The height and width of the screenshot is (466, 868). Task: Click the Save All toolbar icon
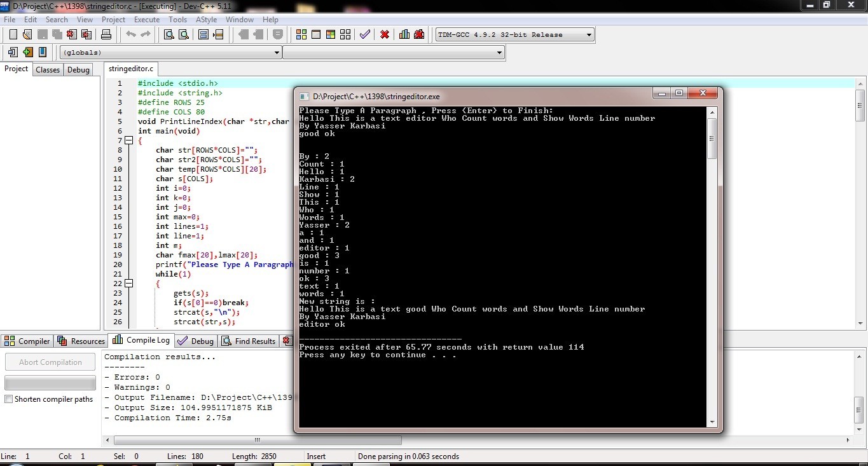point(57,34)
